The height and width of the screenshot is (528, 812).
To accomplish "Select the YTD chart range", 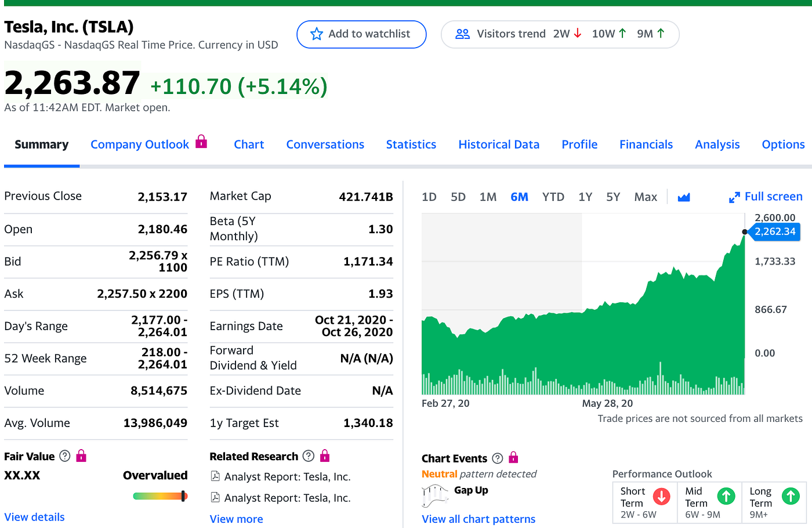I will pyautogui.click(x=553, y=197).
